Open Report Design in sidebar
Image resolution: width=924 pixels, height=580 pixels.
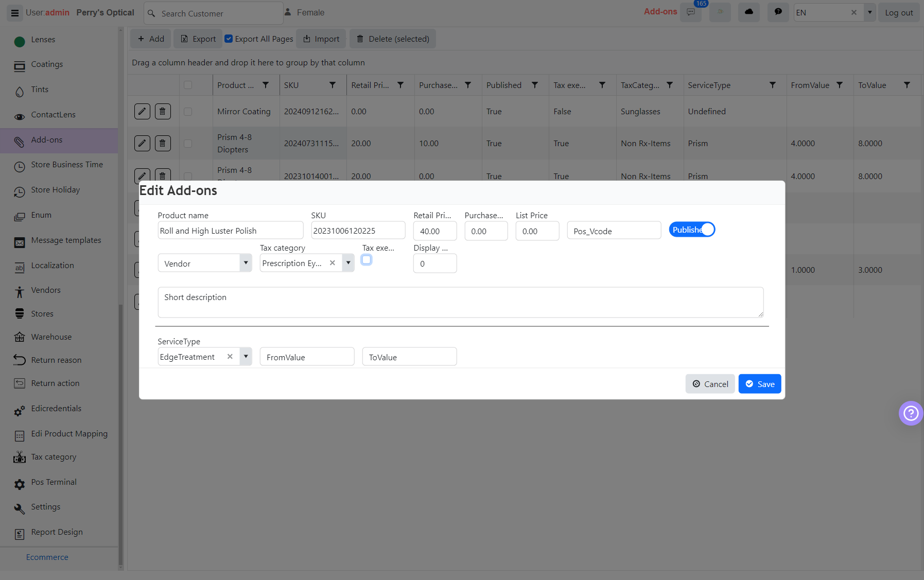point(57,532)
